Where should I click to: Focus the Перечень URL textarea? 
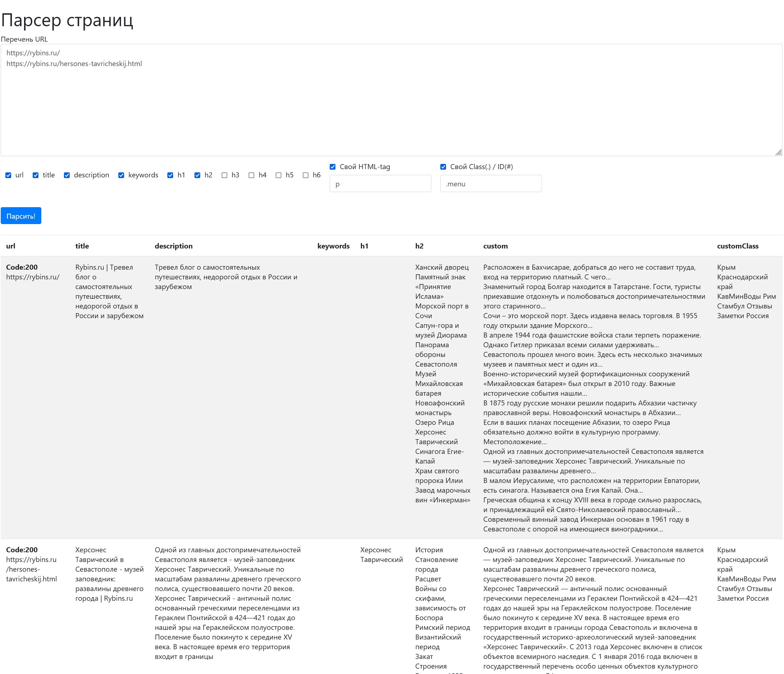(391, 100)
